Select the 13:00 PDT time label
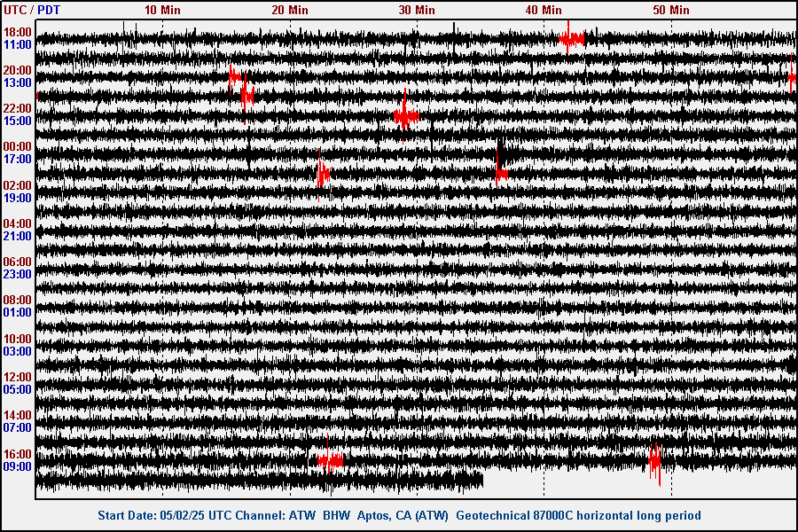 click(x=18, y=82)
